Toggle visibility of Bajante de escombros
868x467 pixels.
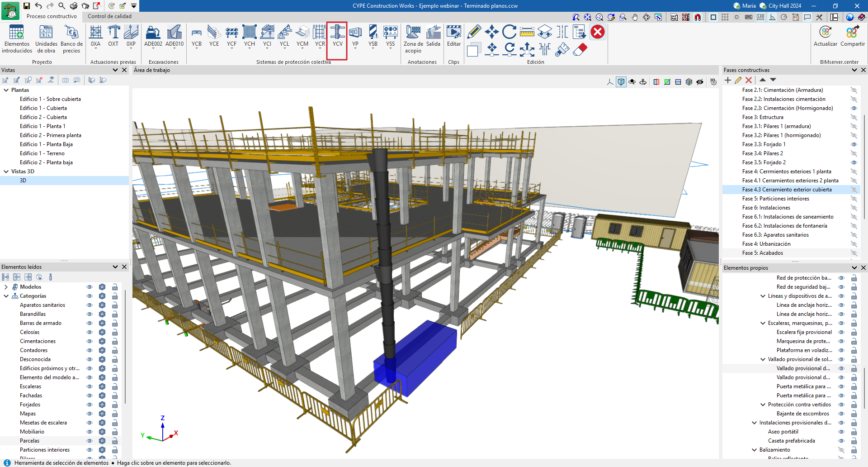click(x=841, y=414)
